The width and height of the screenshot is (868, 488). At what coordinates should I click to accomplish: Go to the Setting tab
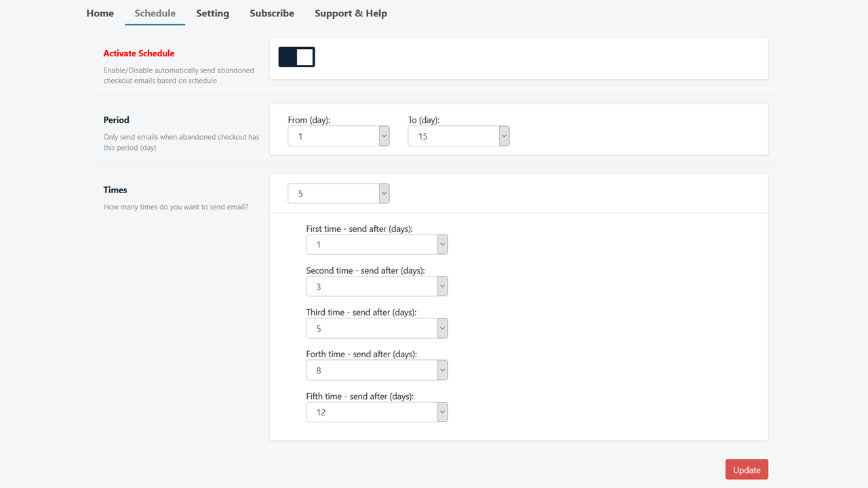coord(212,13)
